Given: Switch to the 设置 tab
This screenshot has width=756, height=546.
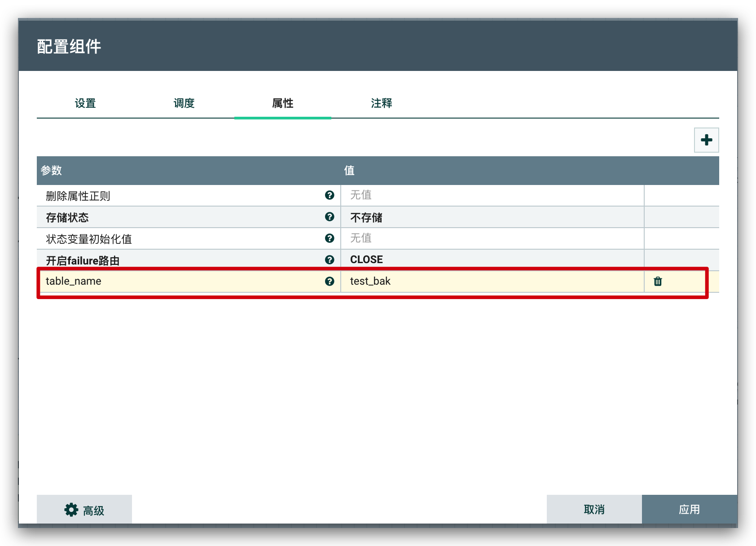Looking at the screenshot, I should pyautogui.click(x=85, y=104).
